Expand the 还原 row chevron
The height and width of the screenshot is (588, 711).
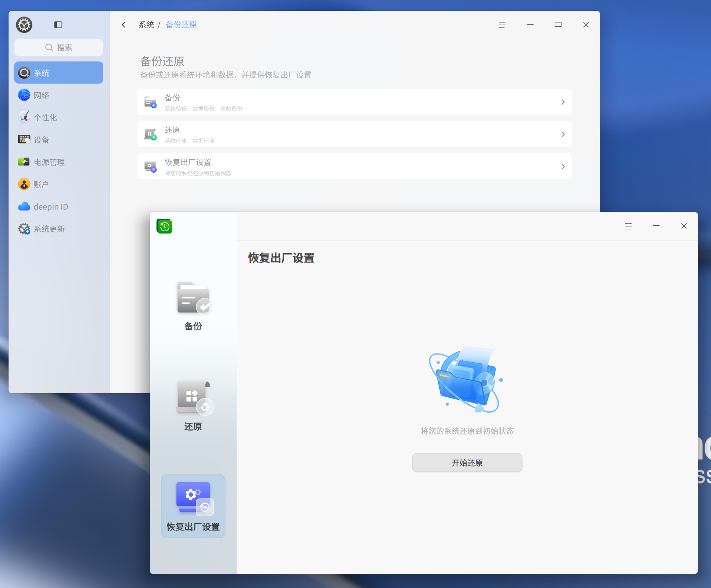(563, 134)
